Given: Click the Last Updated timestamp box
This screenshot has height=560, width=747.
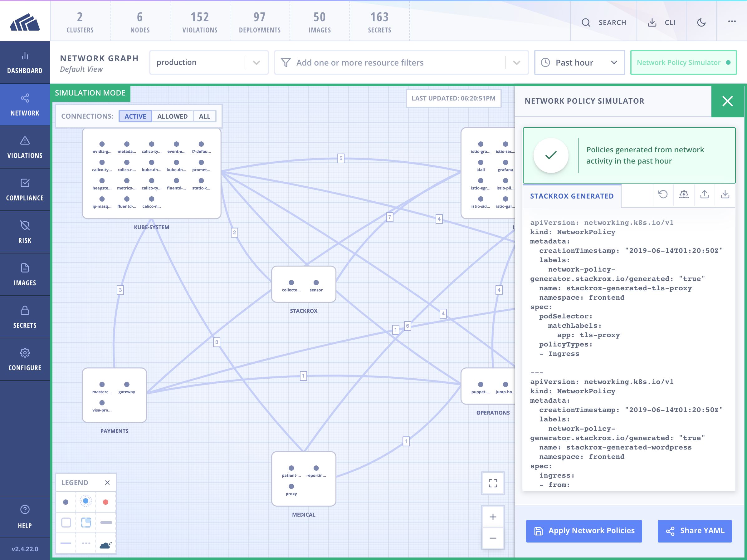Looking at the screenshot, I should 454,98.
